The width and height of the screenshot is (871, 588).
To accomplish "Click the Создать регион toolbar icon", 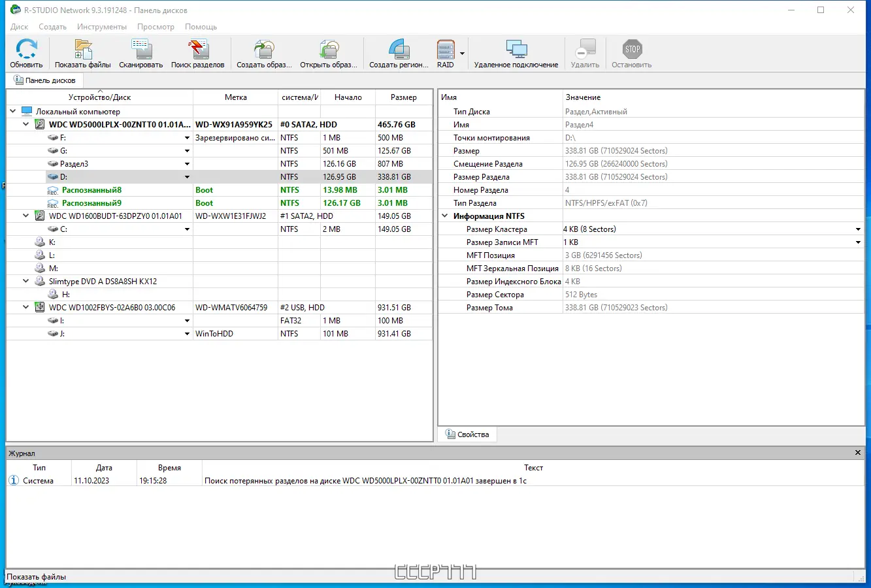I will (x=399, y=50).
